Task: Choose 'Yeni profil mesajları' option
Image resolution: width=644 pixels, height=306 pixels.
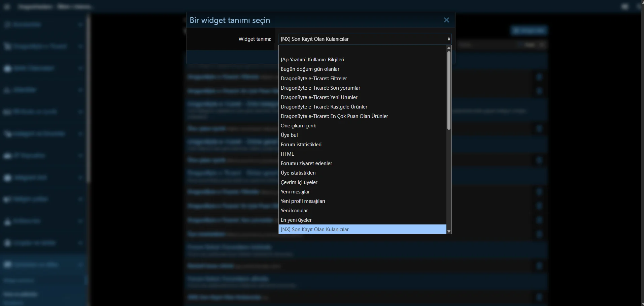Action: [303, 201]
